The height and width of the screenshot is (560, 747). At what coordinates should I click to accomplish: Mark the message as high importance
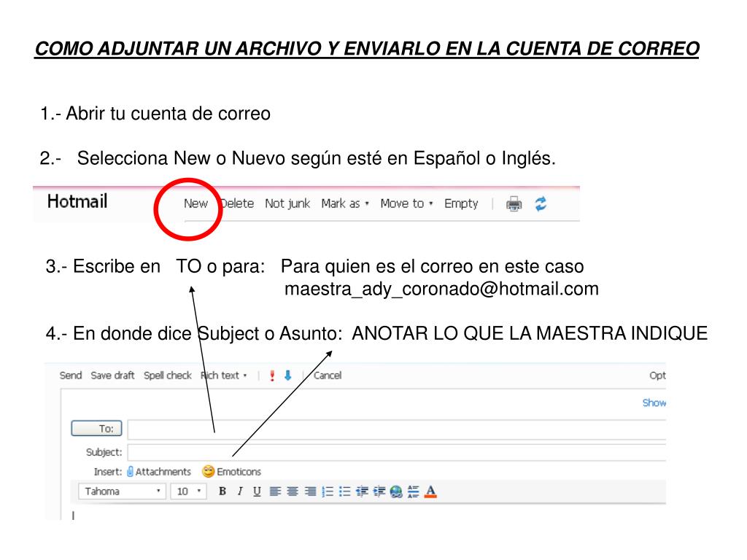[x=271, y=376]
